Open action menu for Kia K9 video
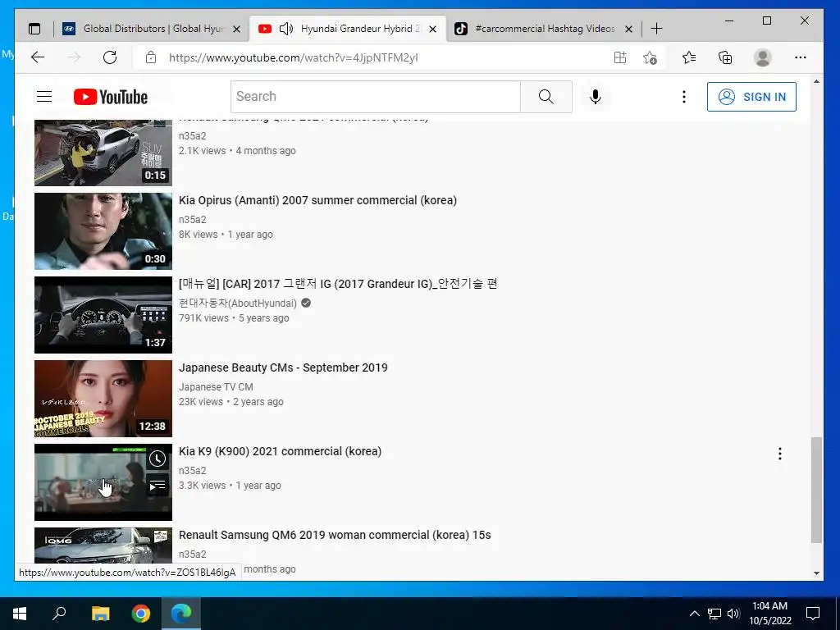The height and width of the screenshot is (630, 840). point(779,454)
